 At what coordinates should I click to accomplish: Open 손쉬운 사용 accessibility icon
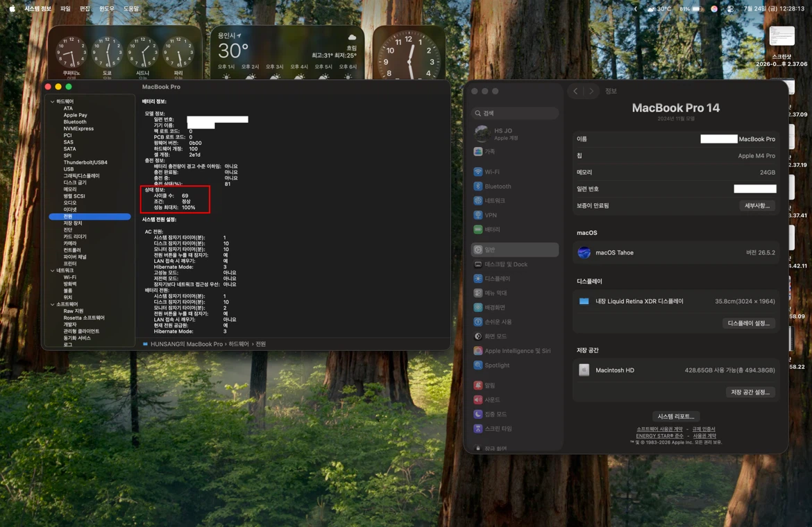(478, 322)
